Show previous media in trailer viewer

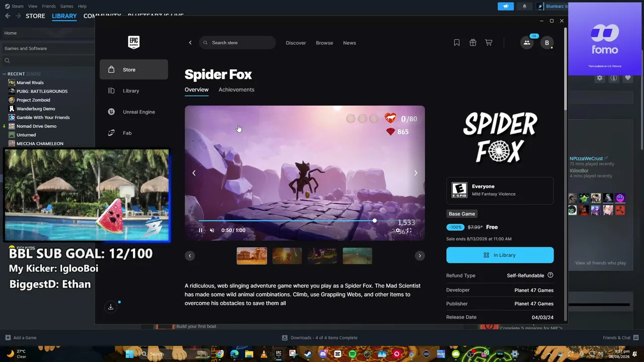194,173
